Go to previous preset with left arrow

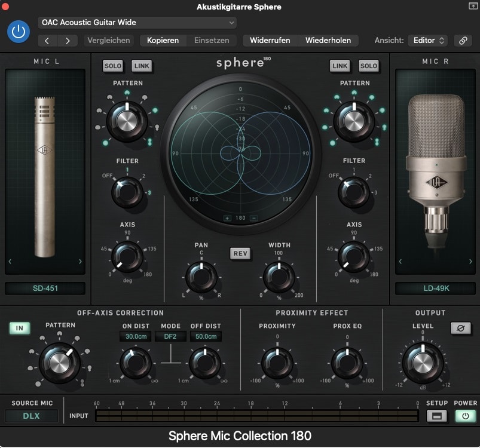47,41
